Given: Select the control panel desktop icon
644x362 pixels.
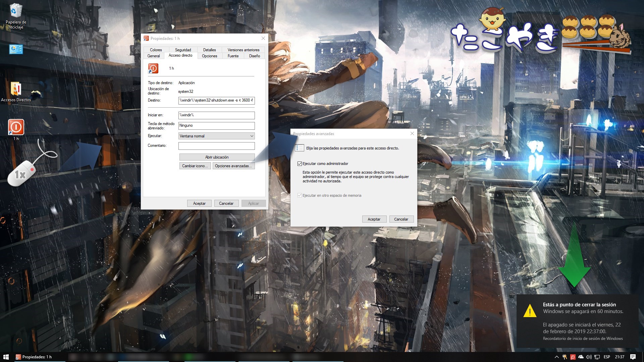Looking at the screenshot, I should point(16,49).
